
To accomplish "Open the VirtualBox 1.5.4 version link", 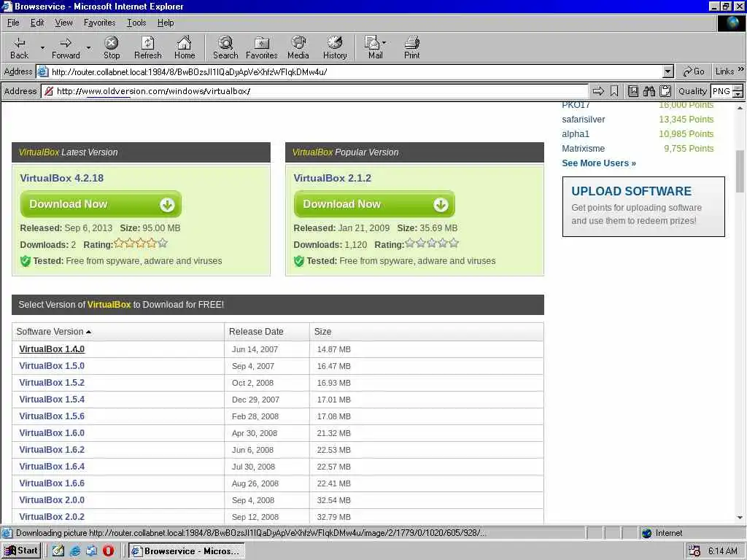I will (52, 400).
